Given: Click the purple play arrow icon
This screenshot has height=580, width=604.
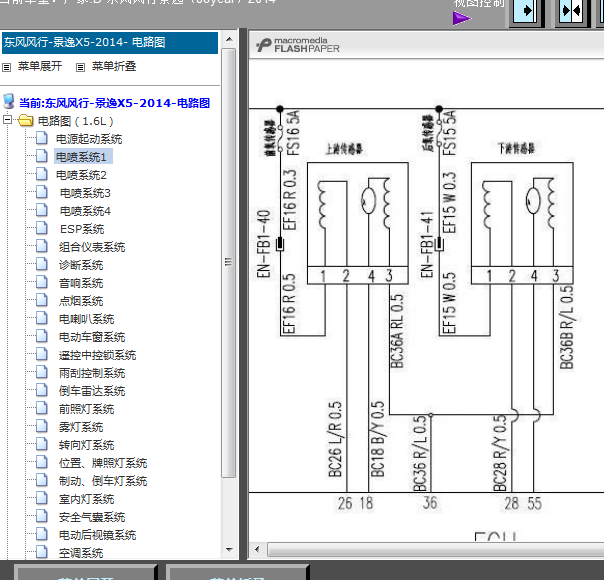Looking at the screenshot, I should (461, 18).
